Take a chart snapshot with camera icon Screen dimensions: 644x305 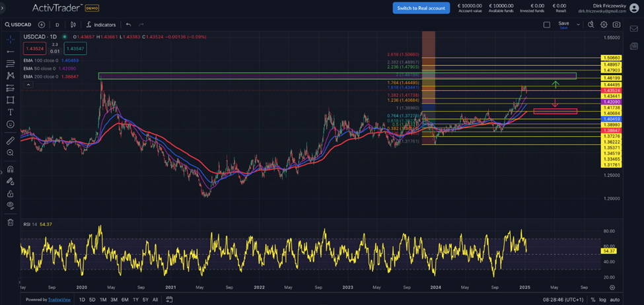tap(616, 24)
